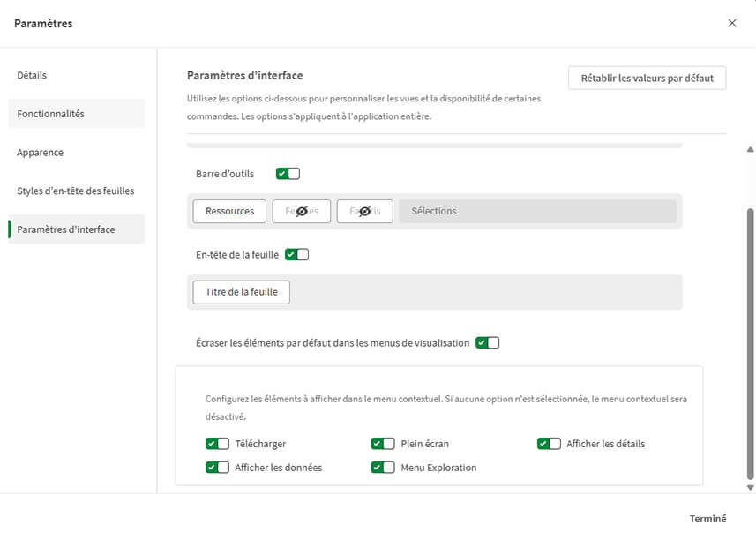
Task: Uncheck the Télécharger option
Action: pos(217,444)
